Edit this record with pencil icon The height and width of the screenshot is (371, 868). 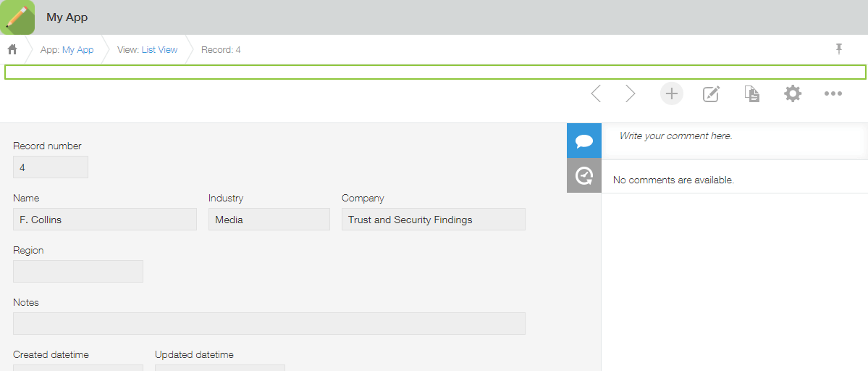point(712,93)
